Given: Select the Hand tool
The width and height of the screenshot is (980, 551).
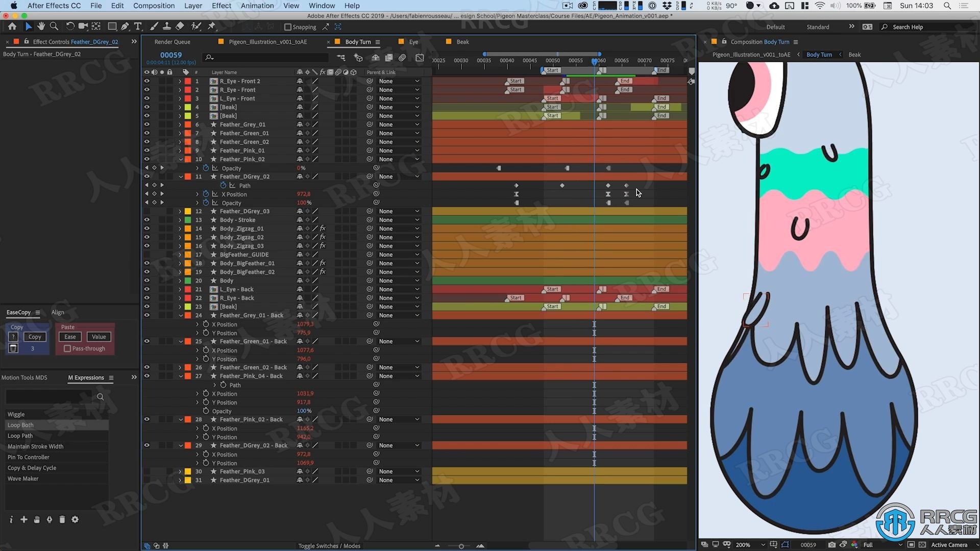Looking at the screenshot, I should 41,26.
